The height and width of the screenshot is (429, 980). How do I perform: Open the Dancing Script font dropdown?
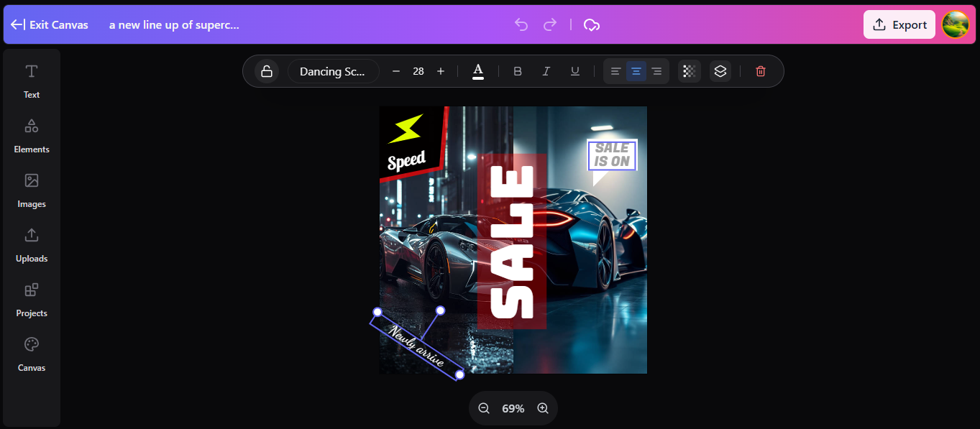point(334,71)
